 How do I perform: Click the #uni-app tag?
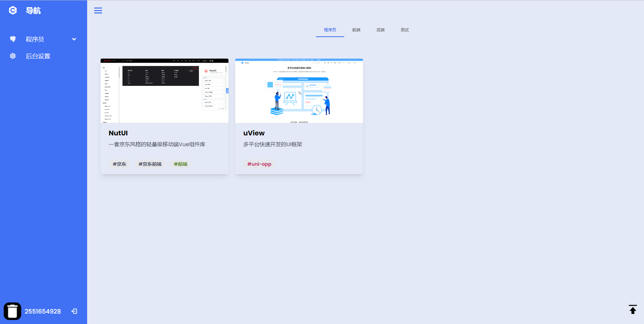point(259,164)
